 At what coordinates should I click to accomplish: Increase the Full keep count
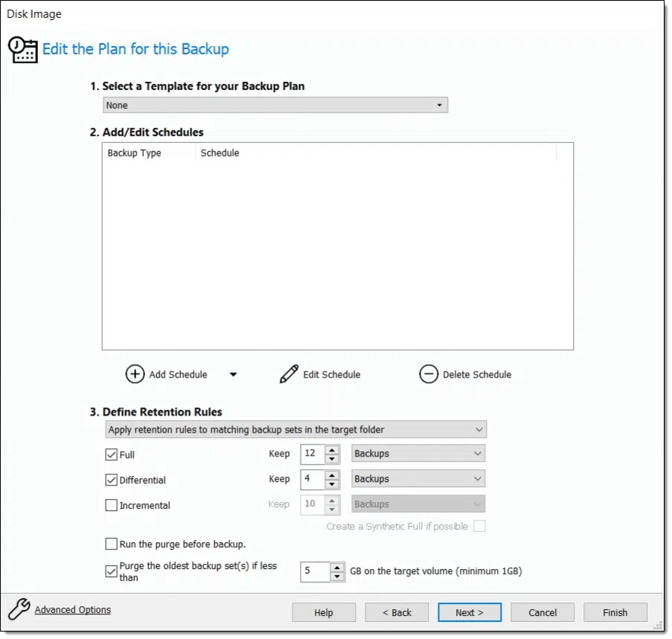[332, 450]
